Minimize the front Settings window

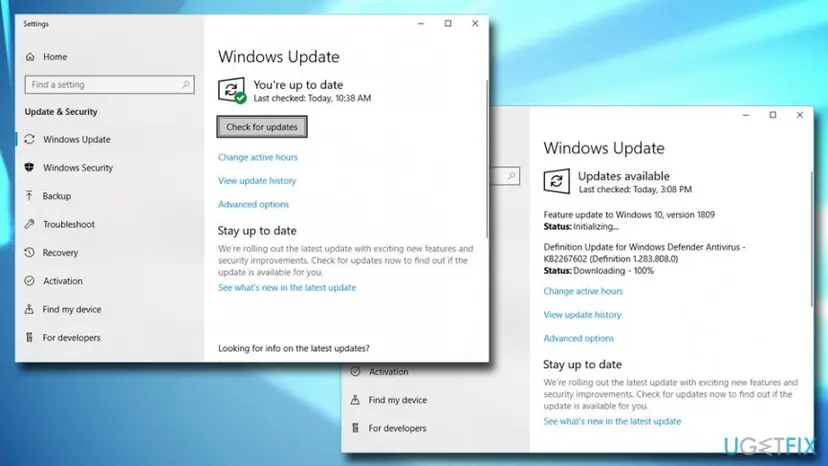coord(421,23)
